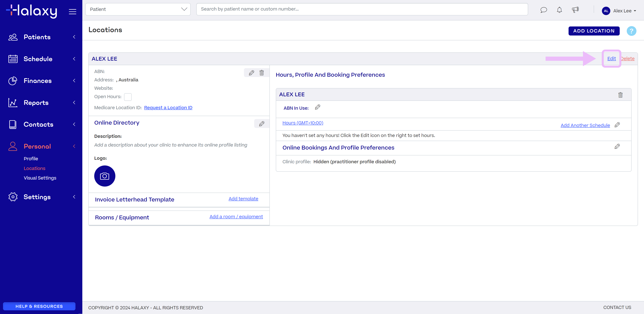Click the Personal person icon
This screenshot has width=644, height=314.
(13, 146)
